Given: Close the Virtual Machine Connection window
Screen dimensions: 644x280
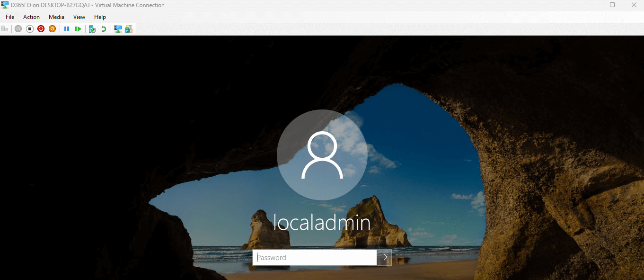Looking at the screenshot, I should point(633,5).
